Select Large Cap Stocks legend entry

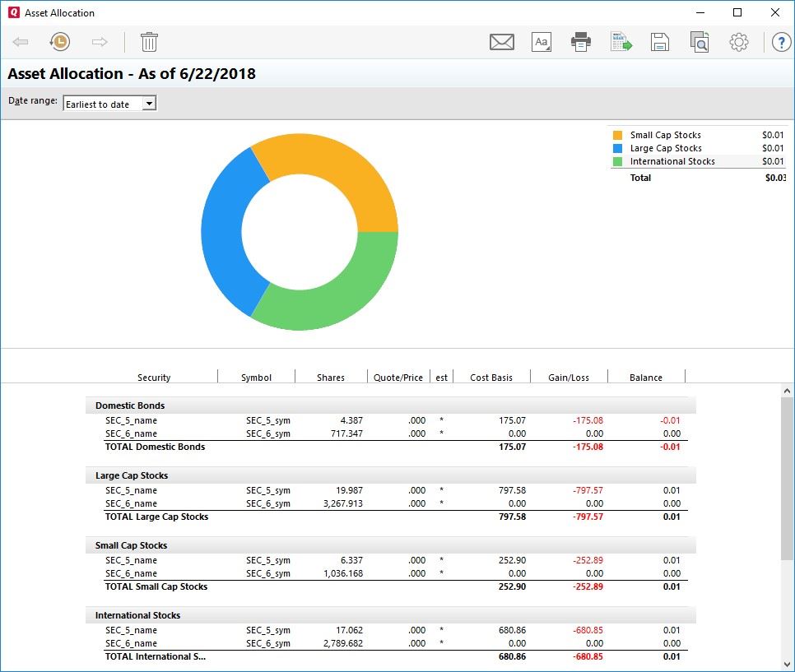(x=665, y=148)
